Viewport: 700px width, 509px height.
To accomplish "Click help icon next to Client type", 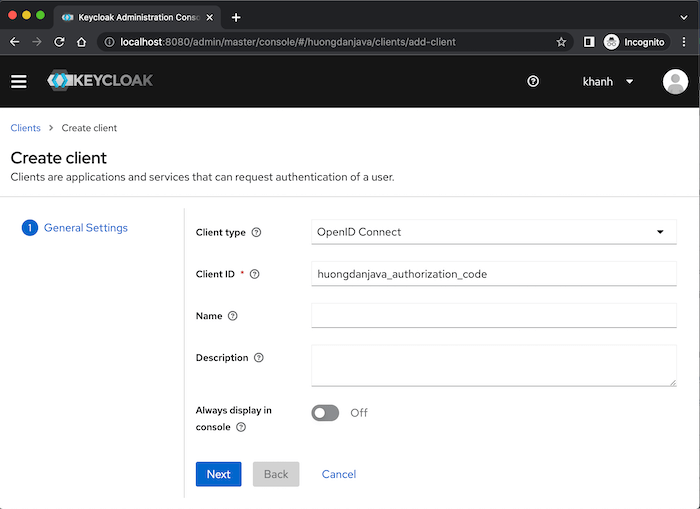I will (x=256, y=232).
